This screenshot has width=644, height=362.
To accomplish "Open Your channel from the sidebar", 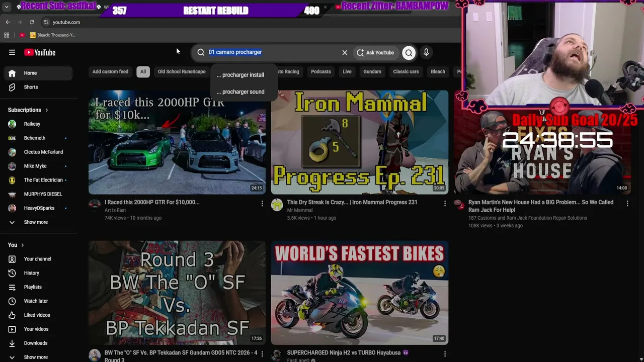I will [39, 259].
